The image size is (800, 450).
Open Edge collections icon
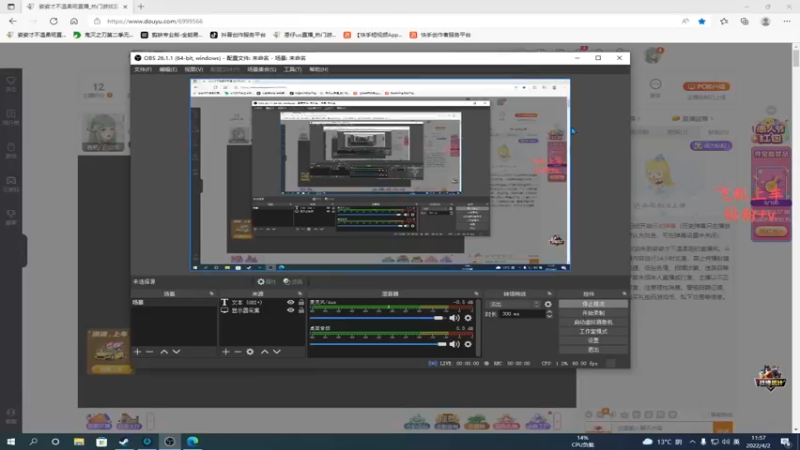click(x=744, y=21)
